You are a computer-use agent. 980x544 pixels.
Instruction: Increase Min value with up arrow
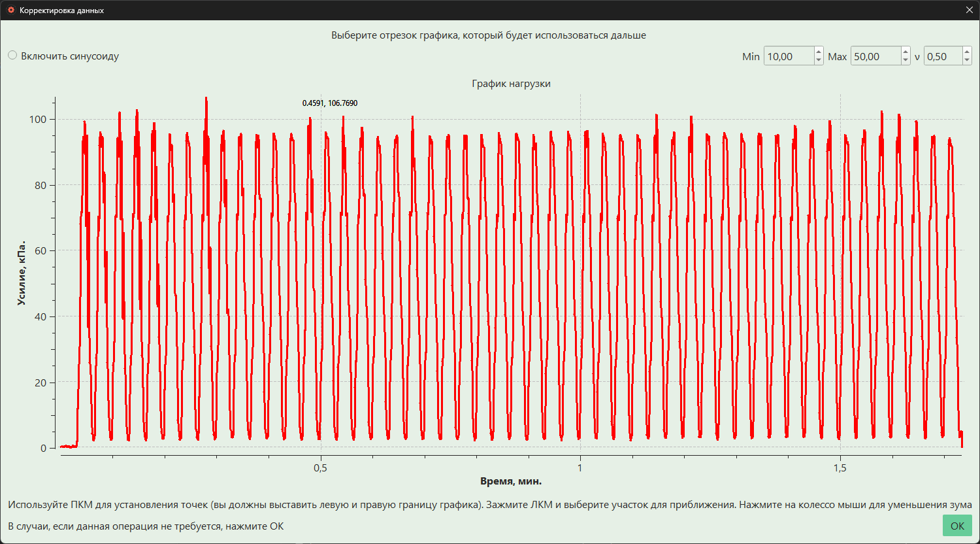pos(819,52)
